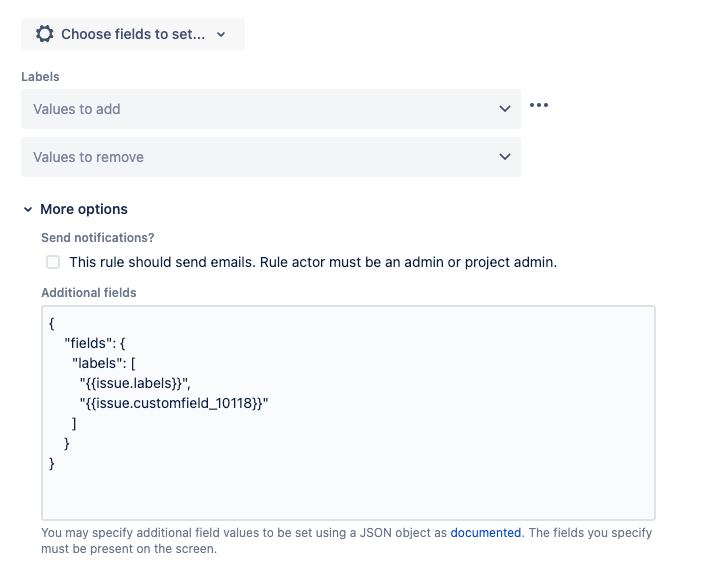718x570 pixels.
Task: Open the documented link
Action: 485,533
